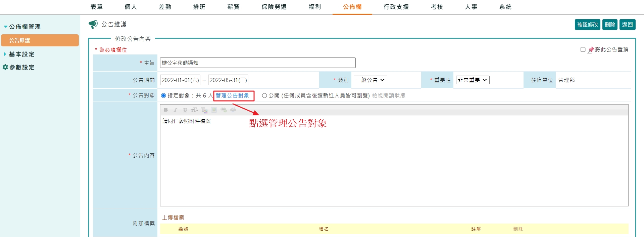The image size is (644, 237).
Task: Click inside the 公告內容 editor text area
Action: point(394,161)
